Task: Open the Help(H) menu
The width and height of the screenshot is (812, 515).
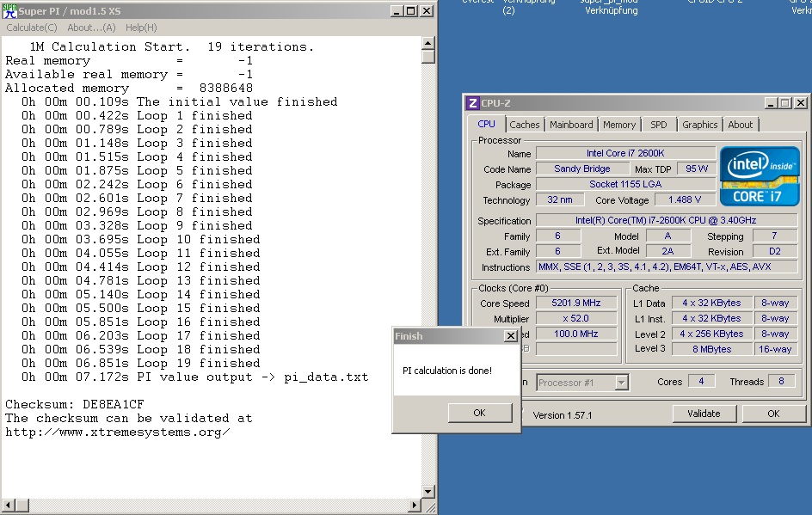Action: (141, 28)
